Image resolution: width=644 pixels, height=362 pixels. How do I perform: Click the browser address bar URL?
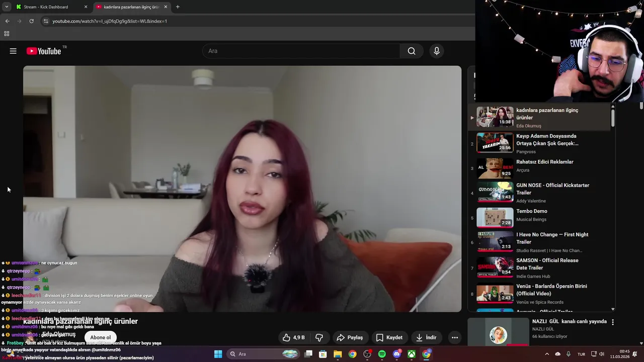tap(110, 21)
